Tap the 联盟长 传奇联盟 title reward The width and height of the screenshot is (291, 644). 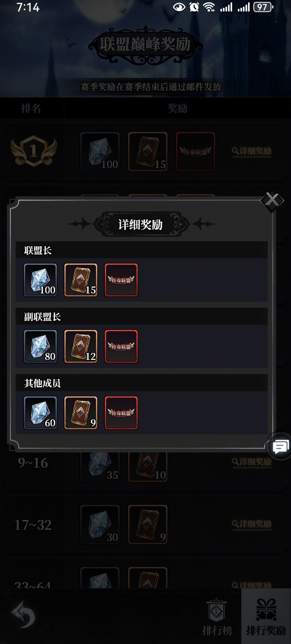[x=121, y=280]
